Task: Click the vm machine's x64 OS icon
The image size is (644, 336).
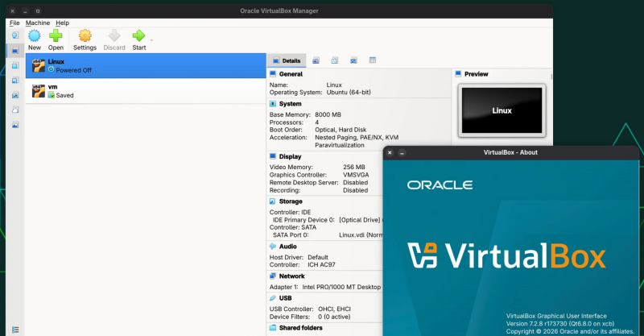Action: click(39, 91)
